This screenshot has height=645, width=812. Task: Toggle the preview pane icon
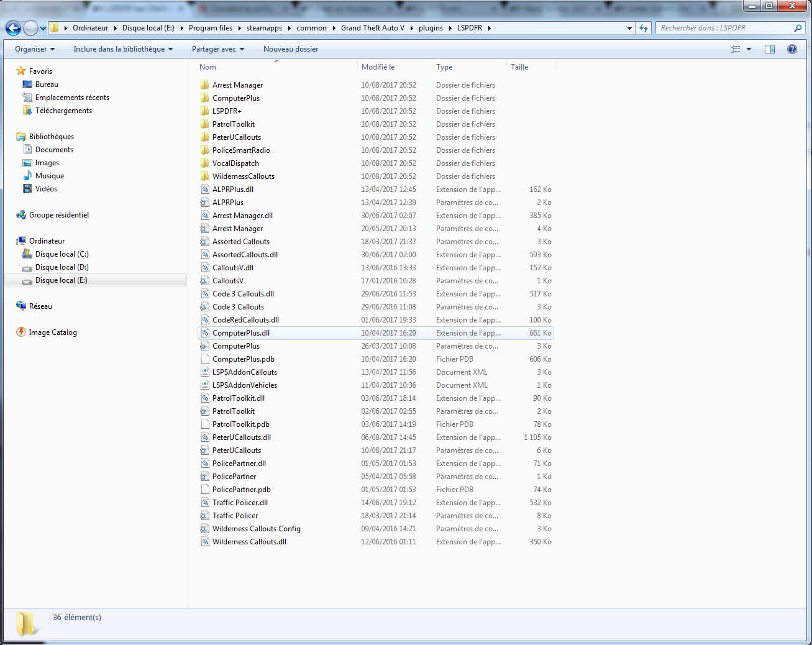770,49
